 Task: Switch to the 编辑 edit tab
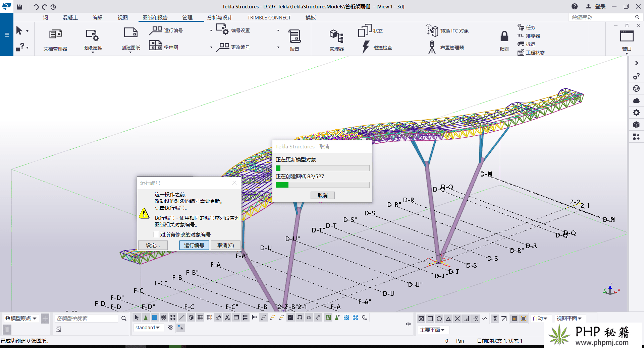(x=98, y=17)
